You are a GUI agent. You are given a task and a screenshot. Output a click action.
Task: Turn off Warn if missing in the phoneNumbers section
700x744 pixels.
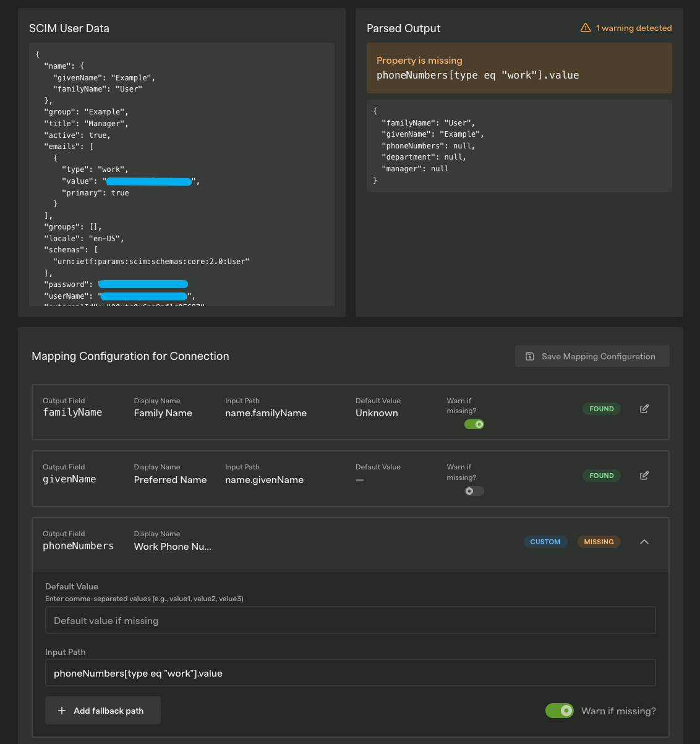(x=560, y=711)
